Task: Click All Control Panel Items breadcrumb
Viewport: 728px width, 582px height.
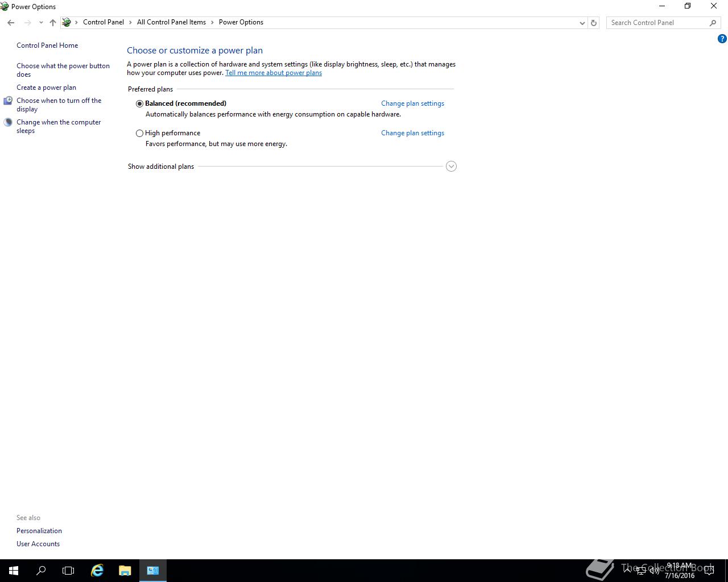Action: pos(171,22)
